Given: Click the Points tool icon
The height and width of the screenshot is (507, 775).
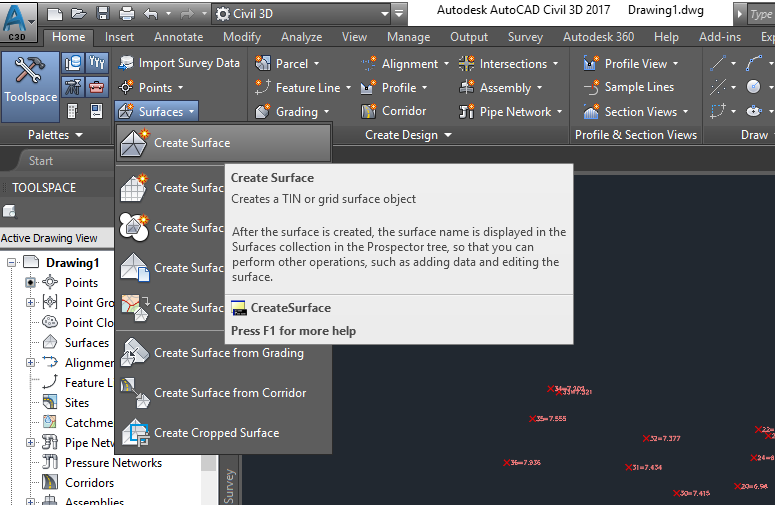Looking at the screenshot, I should pyautogui.click(x=126, y=87).
